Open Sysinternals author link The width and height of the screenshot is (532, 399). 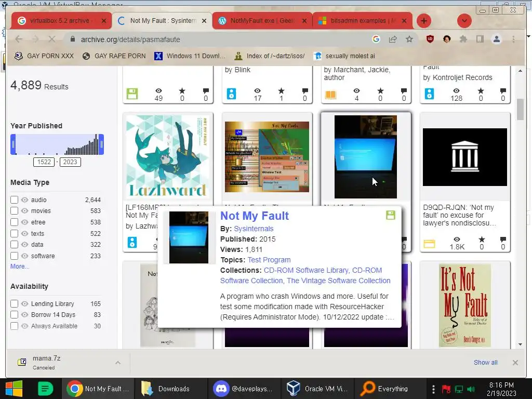coord(254,229)
